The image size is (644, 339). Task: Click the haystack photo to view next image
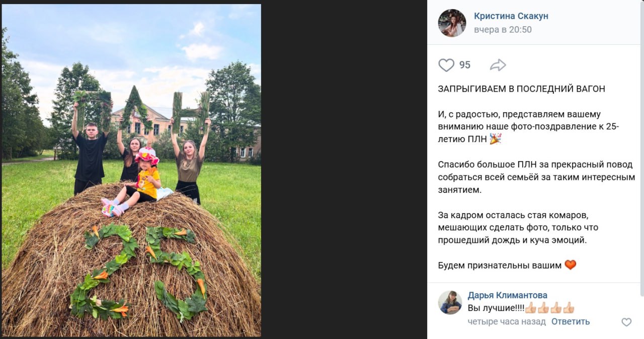tap(131, 170)
